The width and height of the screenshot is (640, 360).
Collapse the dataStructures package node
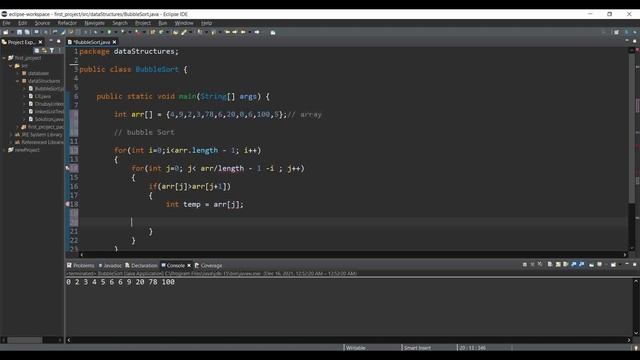pyautogui.click(x=18, y=81)
